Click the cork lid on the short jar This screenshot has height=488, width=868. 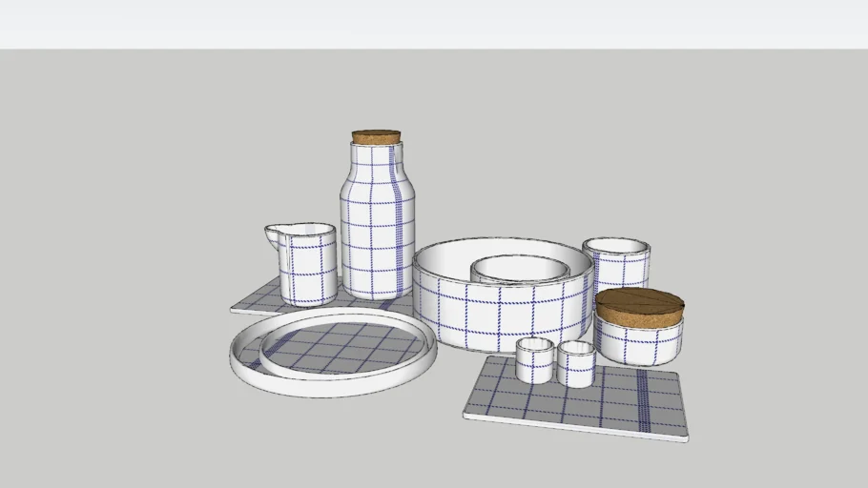[639, 305]
